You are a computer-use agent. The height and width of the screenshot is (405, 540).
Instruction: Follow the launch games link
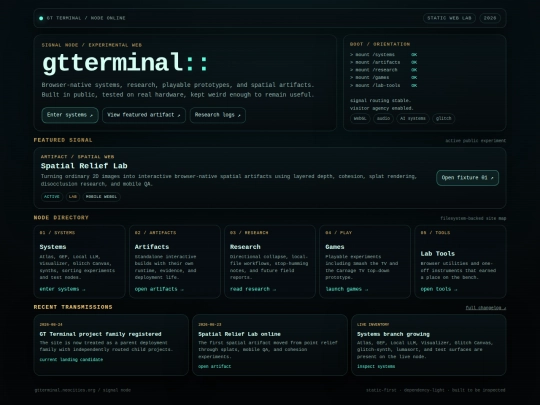[347, 289]
